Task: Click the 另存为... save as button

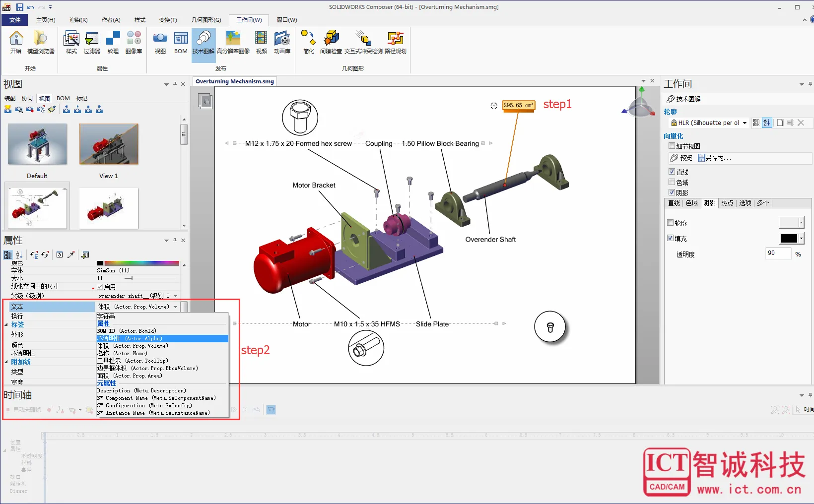Action: pyautogui.click(x=714, y=158)
